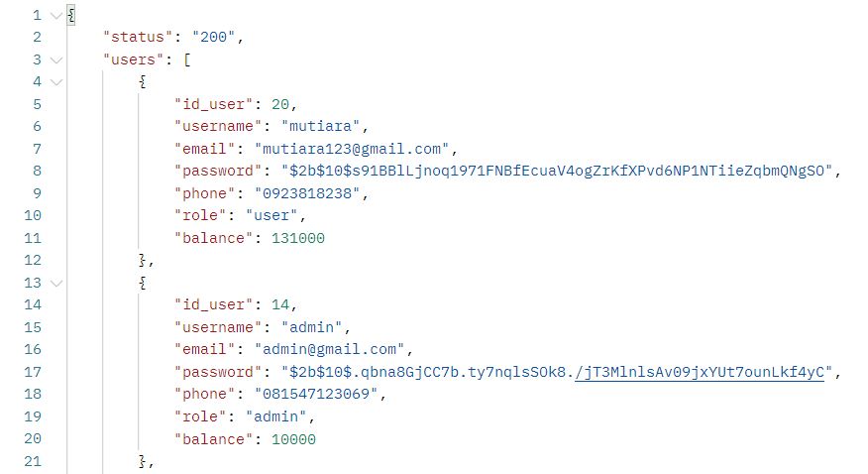Collapse the "users" array fold chevron
Screen dimensions: 868x474
(55, 59)
